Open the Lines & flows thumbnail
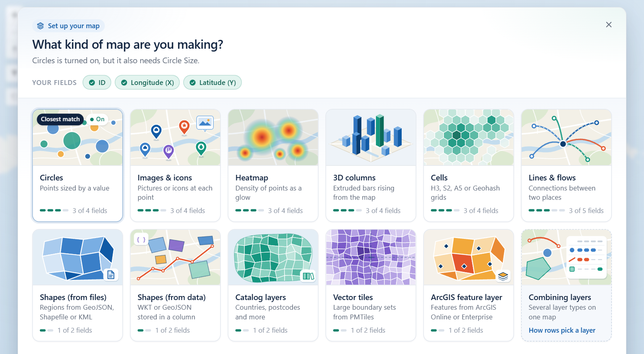Viewport: 644px width, 354px height. pos(567,137)
